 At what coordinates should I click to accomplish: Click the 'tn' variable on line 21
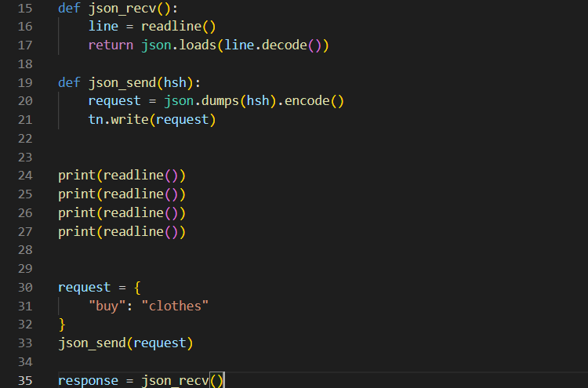click(96, 120)
